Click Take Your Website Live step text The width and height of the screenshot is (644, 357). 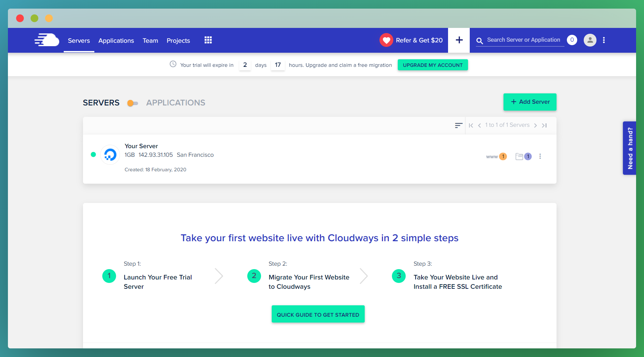(458, 282)
